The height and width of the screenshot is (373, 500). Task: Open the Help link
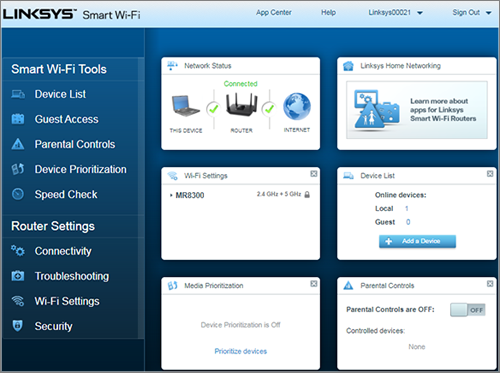328,13
